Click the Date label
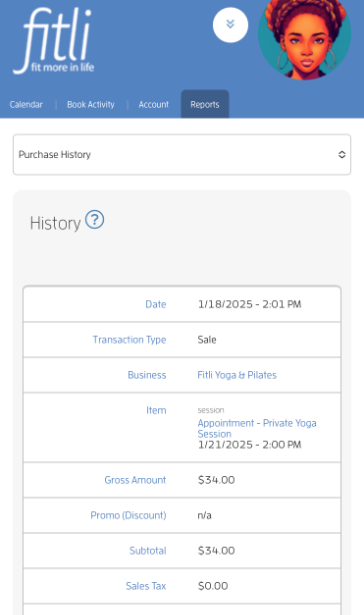 (x=156, y=304)
